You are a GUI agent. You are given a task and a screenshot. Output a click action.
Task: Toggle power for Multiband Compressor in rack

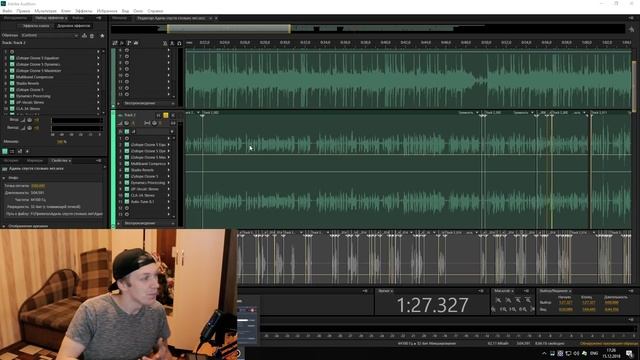point(12,77)
